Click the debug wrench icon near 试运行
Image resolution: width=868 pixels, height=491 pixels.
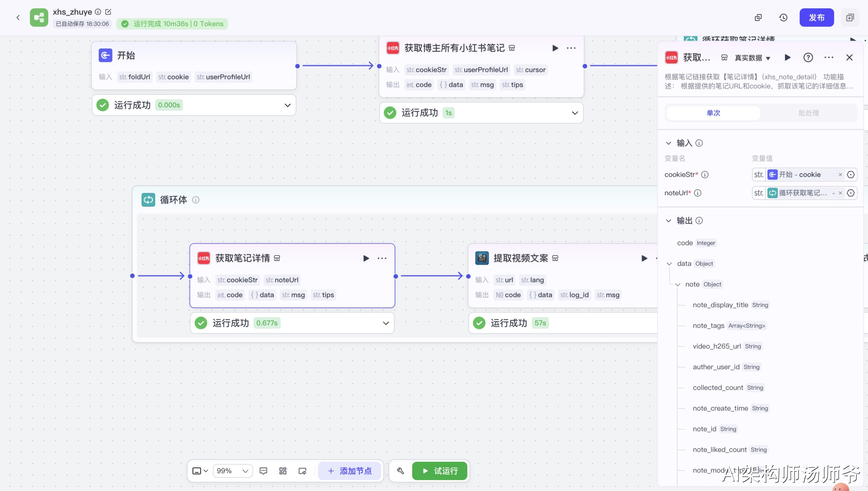pyautogui.click(x=400, y=471)
